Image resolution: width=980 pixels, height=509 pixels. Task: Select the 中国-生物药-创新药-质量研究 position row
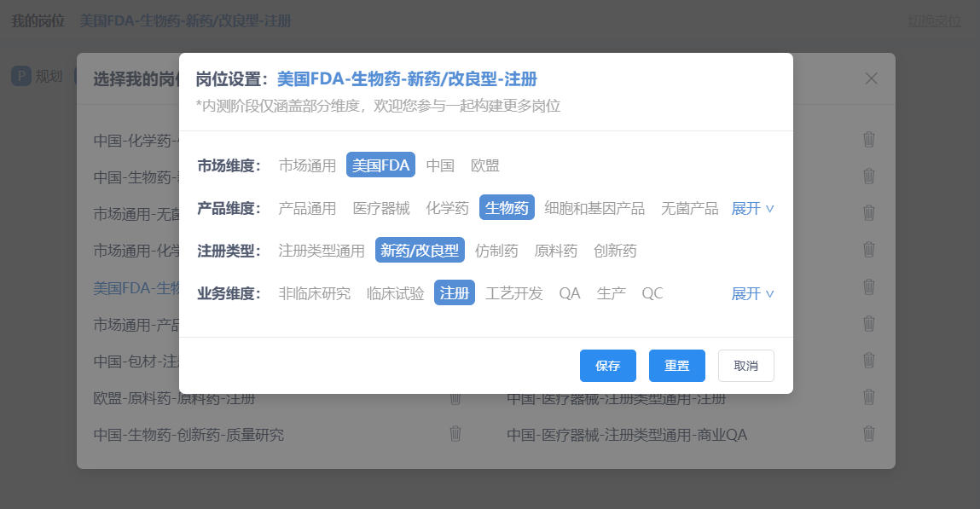click(188, 435)
